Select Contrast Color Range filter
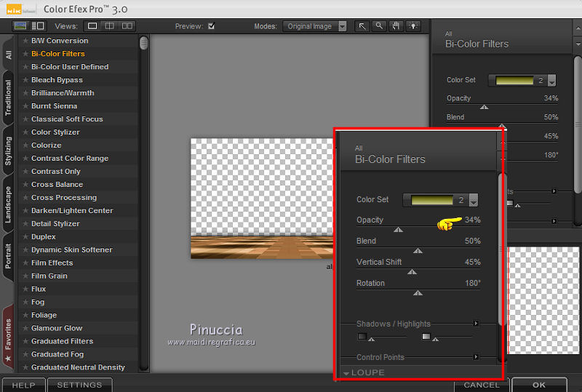 70,158
